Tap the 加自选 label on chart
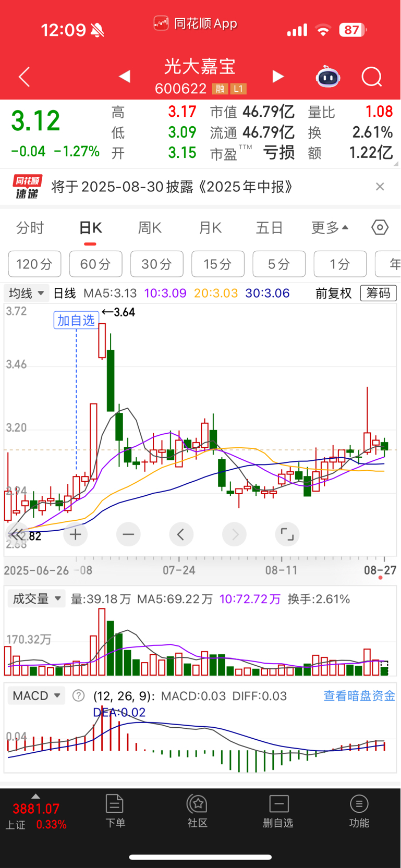 76,320
